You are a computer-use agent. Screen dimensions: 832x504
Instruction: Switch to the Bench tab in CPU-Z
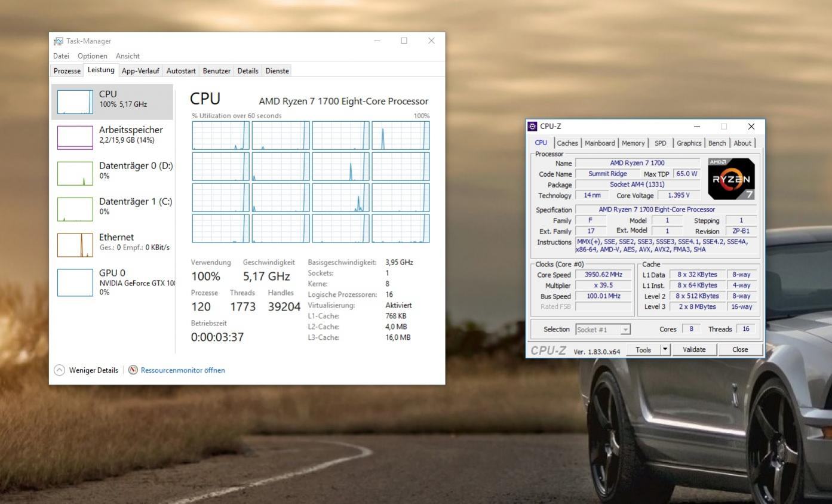(x=717, y=143)
